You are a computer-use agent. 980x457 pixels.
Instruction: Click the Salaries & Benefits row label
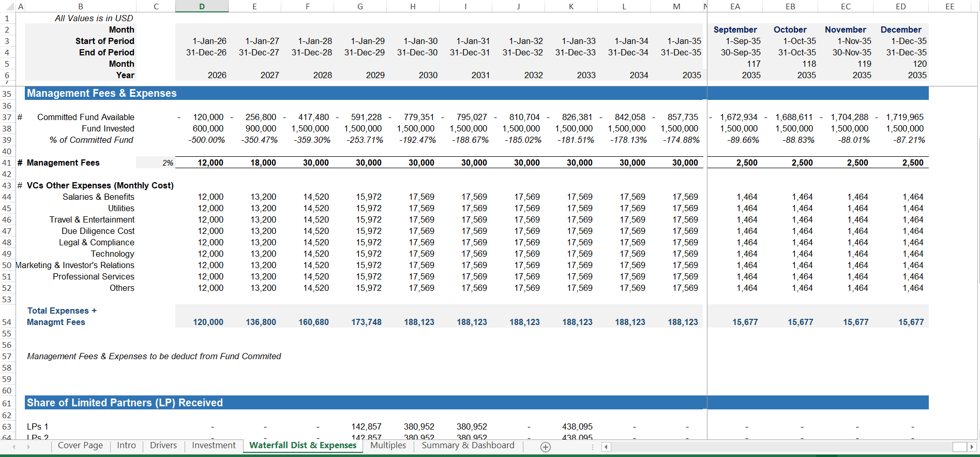pos(98,197)
